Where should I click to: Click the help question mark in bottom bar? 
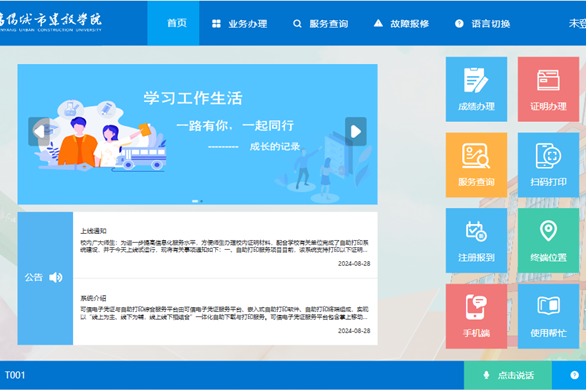point(574,375)
